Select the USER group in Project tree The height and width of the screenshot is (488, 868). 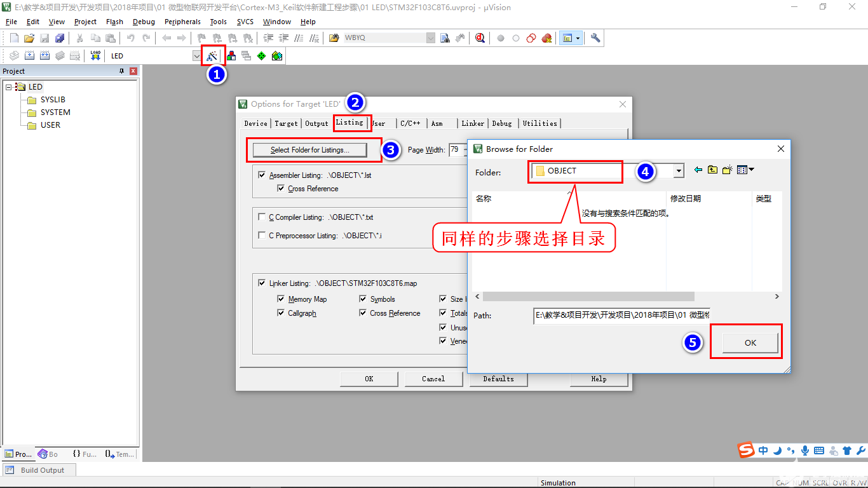pos(50,125)
